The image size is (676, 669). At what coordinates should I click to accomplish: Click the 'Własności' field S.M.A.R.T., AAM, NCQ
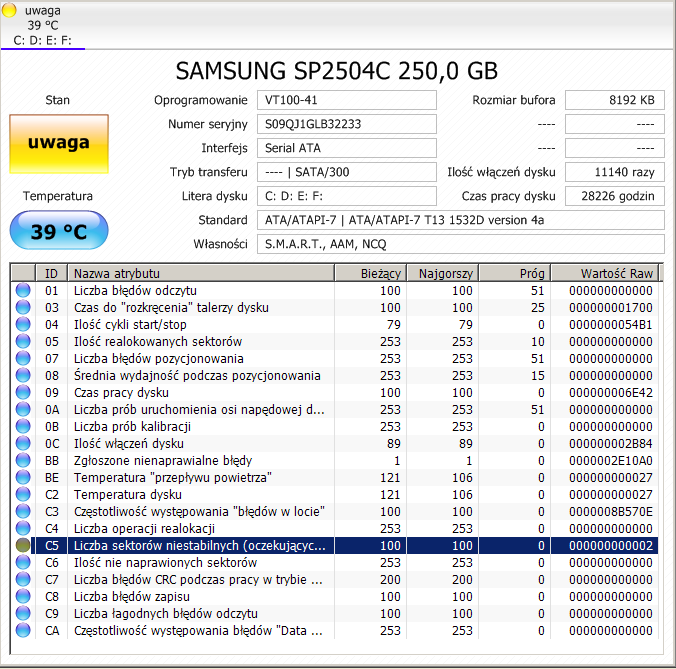pyautogui.click(x=461, y=244)
